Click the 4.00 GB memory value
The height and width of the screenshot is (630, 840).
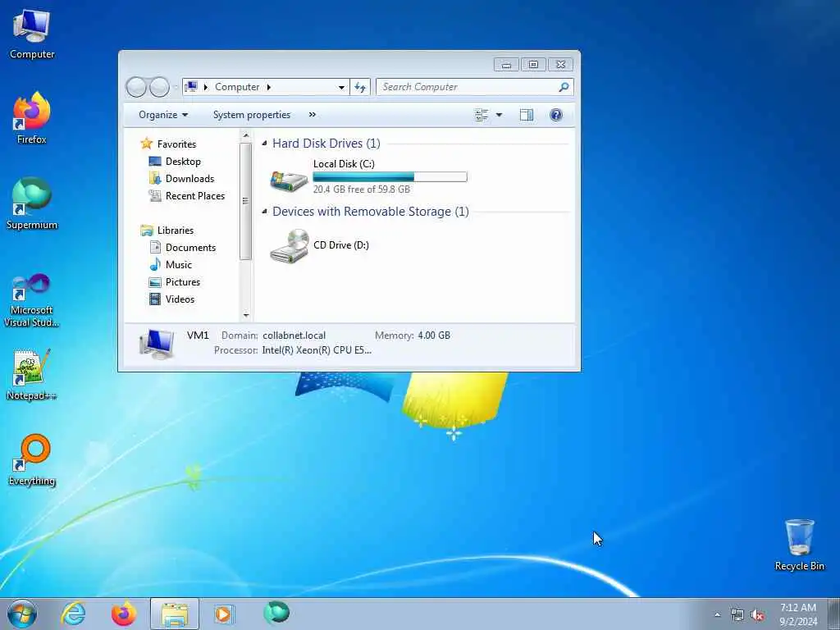click(x=434, y=336)
